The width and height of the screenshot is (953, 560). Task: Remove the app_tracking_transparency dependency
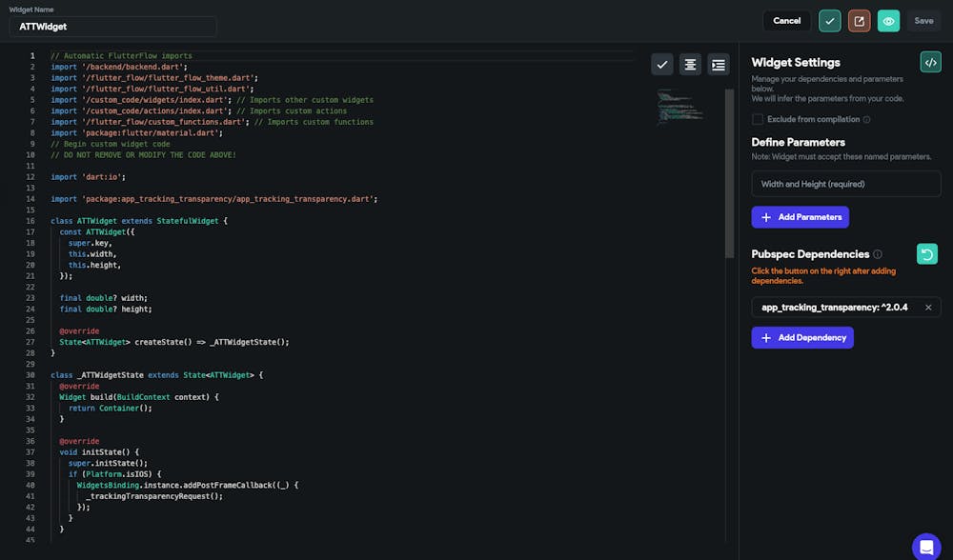click(928, 308)
